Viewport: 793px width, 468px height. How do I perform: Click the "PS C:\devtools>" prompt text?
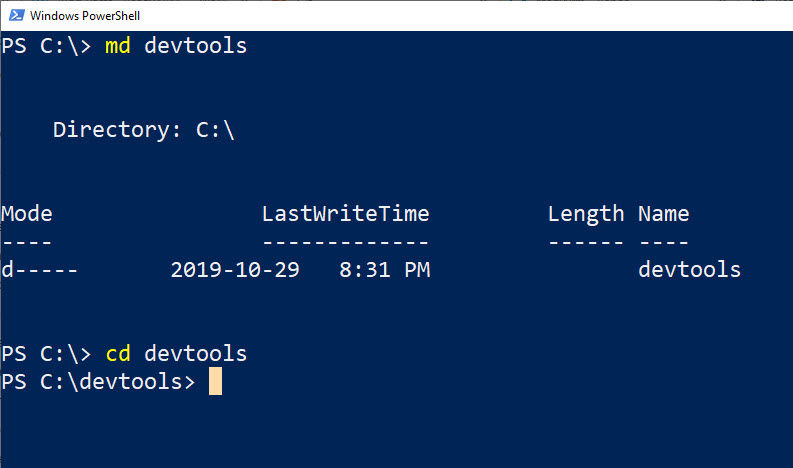pos(98,382)
